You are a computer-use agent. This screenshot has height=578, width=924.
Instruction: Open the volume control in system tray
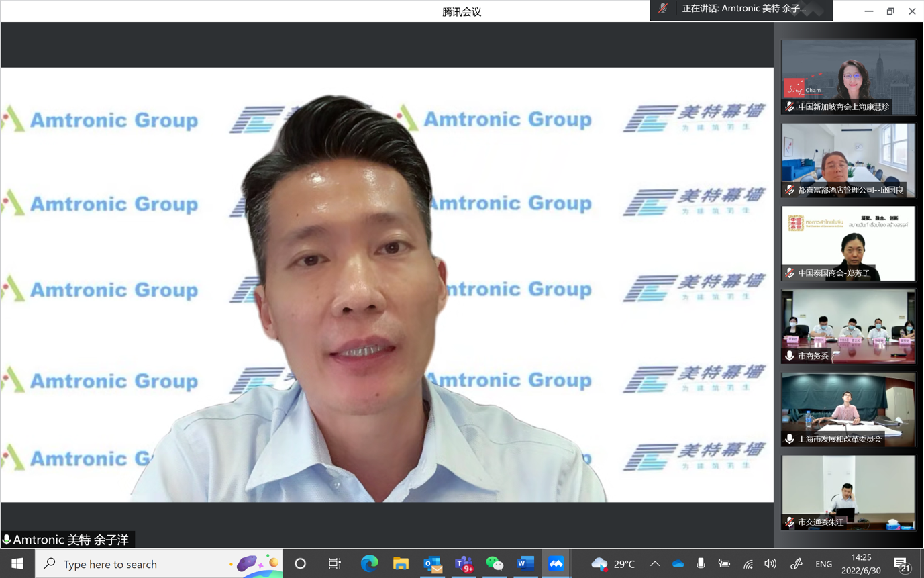(770, 564)
